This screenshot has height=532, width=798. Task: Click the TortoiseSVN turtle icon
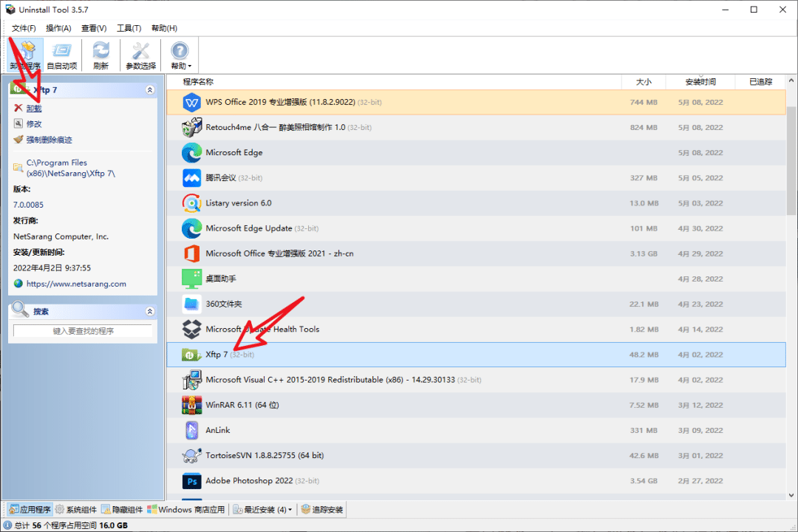coord(192,456)
